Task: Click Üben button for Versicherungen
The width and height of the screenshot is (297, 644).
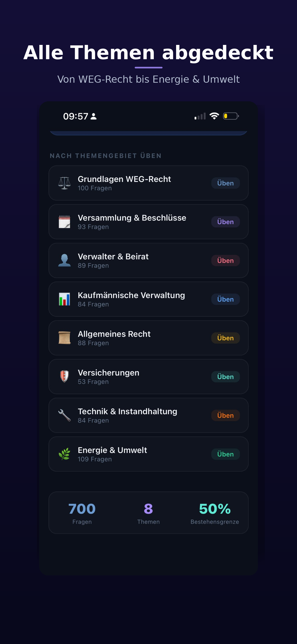Action: [x=225, y=377]
